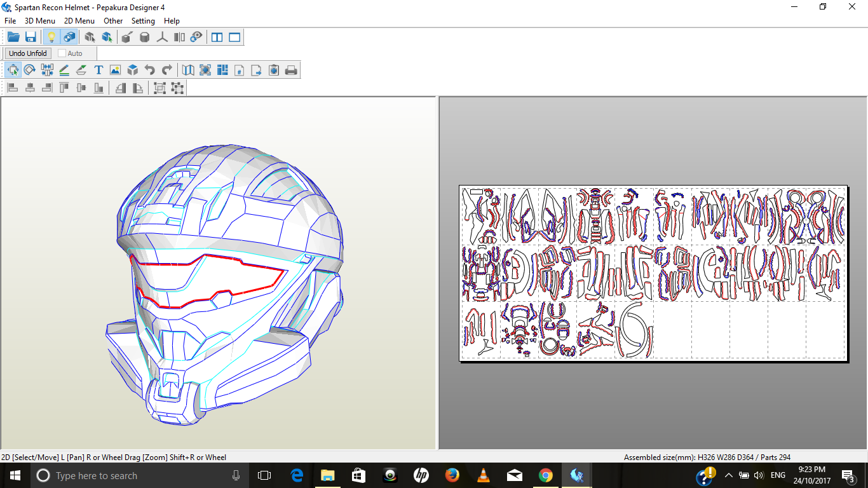Click the Undo Unfold button

click(x=28, y=53)
